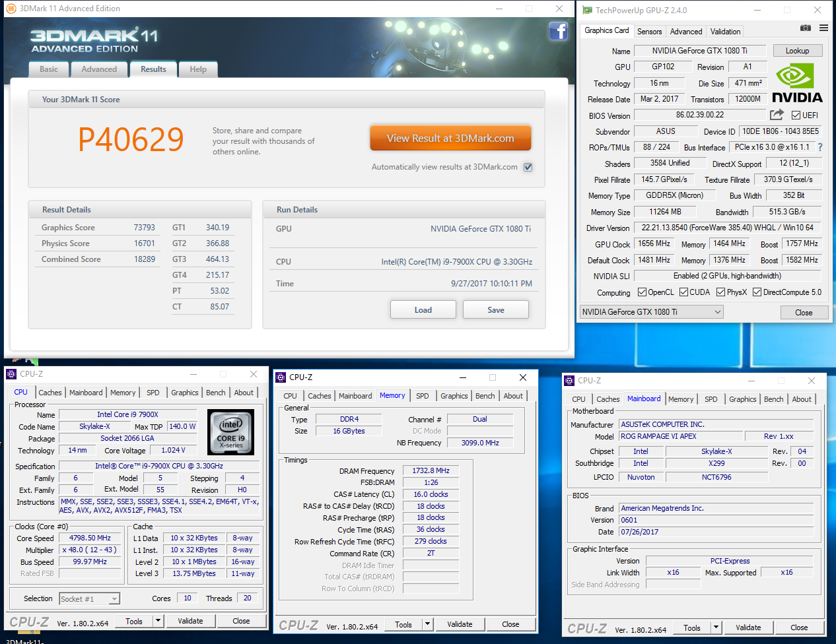Viewport: 836px width, 644px height.
Task: Toggle the OpenCL checkbox
Action: [642, 292]
